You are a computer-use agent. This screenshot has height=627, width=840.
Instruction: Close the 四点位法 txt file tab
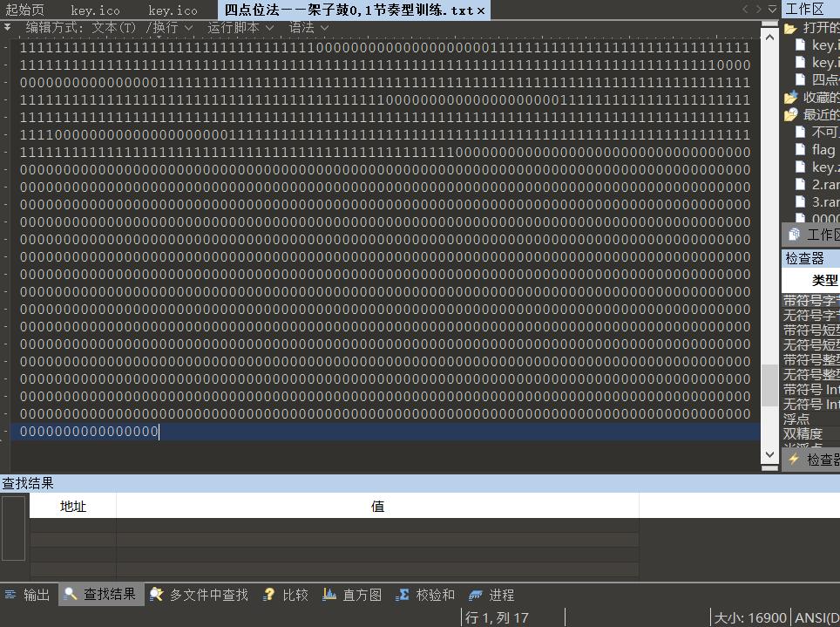click(481, 10)
